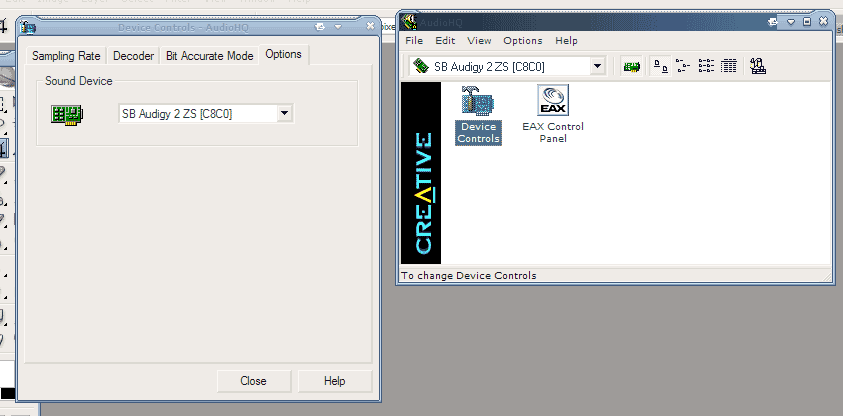
Task: Open the View menu in AudioHQ
Action: pyautogui.click(x=479, y=40)
